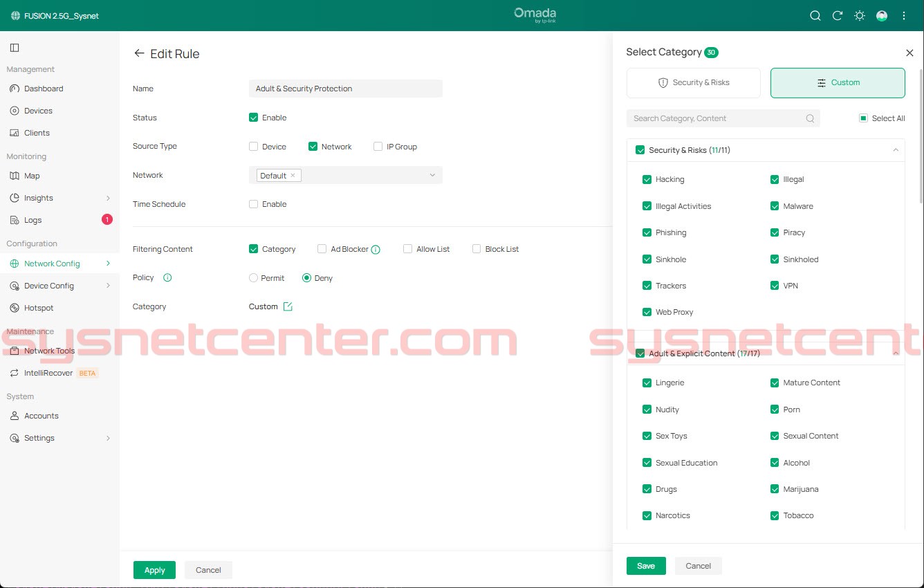924x588 pixels.
Task: Click the rule Name input field
Action: (345, 89)
